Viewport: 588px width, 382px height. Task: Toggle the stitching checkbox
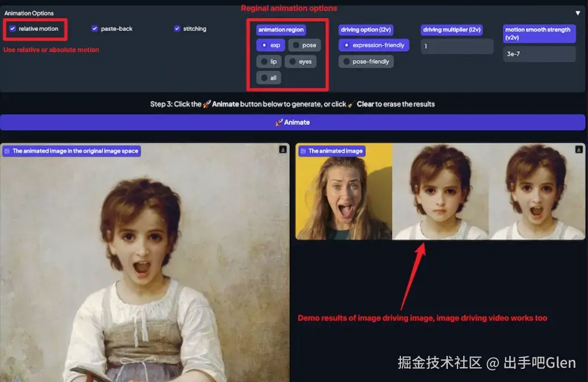[177, 27]
